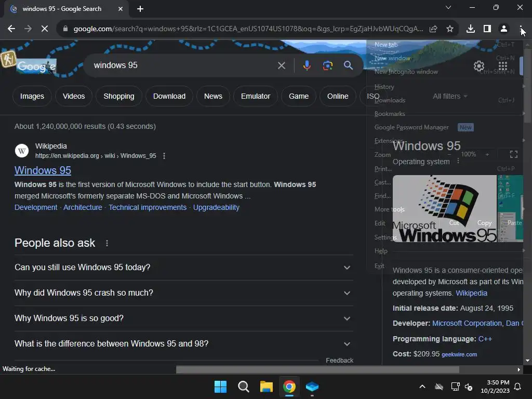The width and height of the screenshot is (532, 399).
Task: Search by image with Google Lens
Action: (x=327, y=65)
